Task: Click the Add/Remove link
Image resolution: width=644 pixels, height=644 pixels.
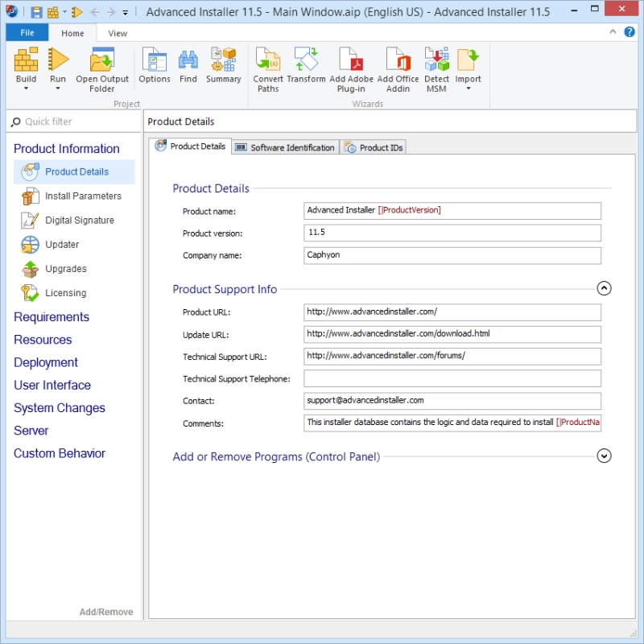Action: [x=106, y=612]
